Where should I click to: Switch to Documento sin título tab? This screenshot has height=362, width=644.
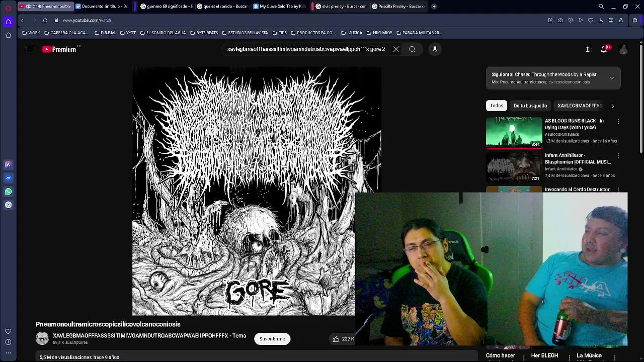point(102,7)
